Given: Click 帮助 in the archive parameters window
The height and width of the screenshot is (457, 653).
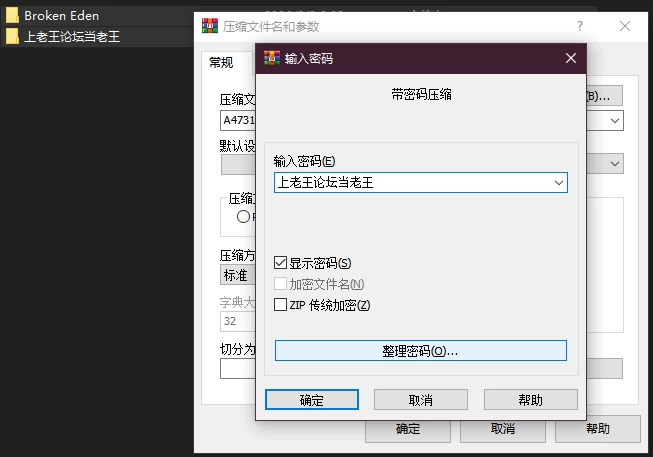Looking at the screenshot, I should click(598, 429).
